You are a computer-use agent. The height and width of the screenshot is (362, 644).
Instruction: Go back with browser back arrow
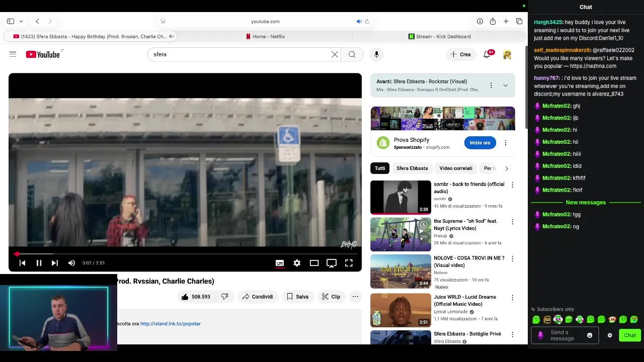pyautogui.click(x=37, y=21)
